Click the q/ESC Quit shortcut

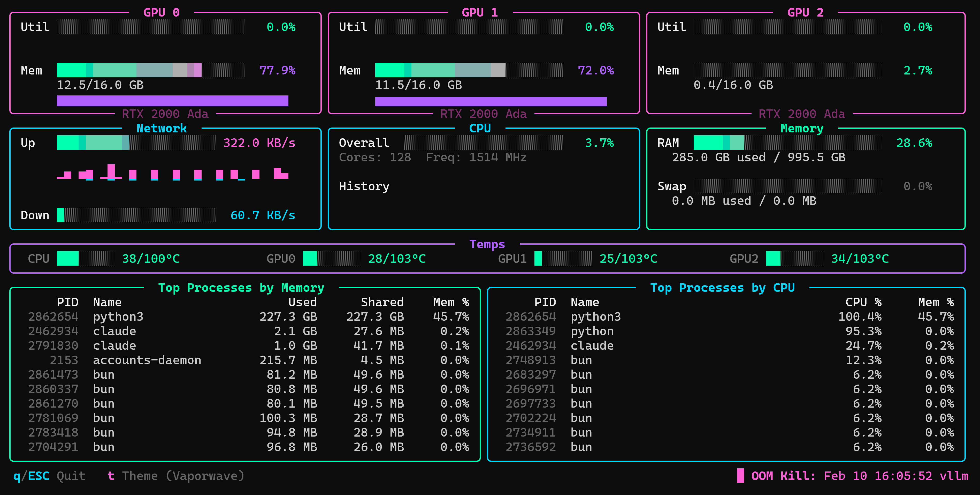tap(49, 476)
